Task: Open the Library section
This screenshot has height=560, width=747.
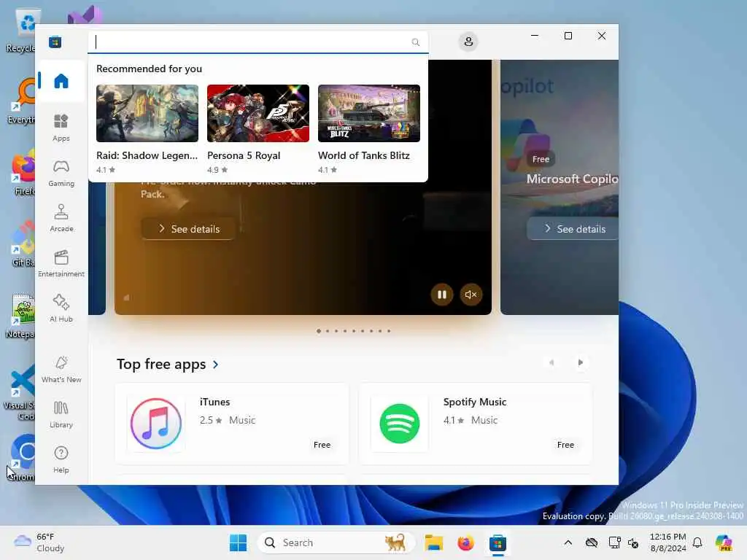Action: tap(61, 414)
